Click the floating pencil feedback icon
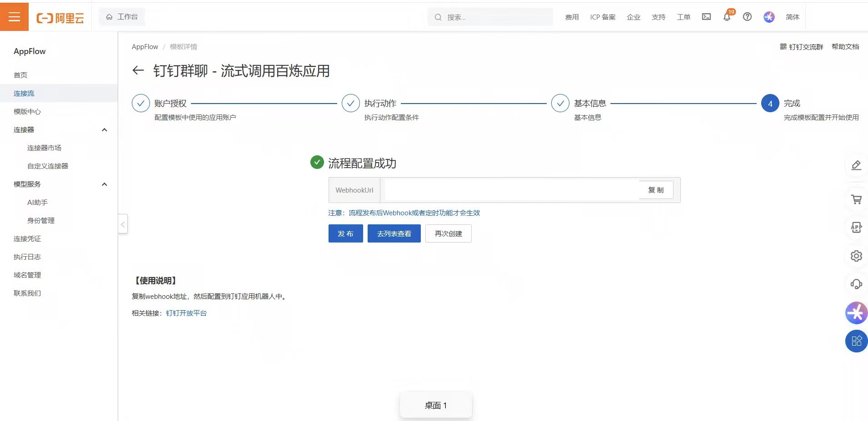 pos(856,165)
